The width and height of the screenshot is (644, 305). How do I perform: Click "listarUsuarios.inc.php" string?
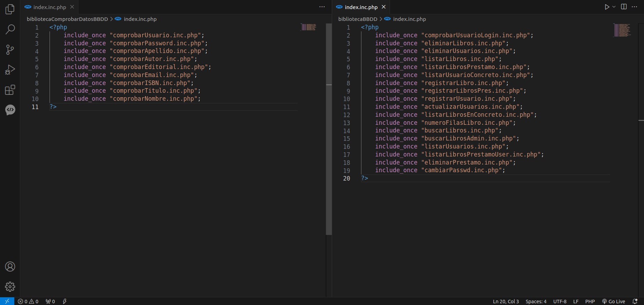pos(463,146)
